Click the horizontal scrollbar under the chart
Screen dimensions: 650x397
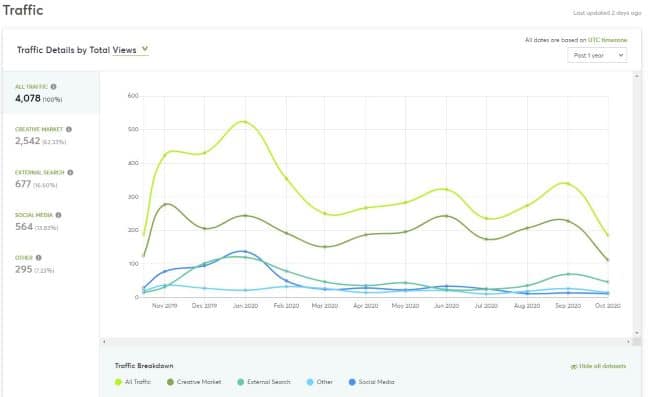click(366, 341)
